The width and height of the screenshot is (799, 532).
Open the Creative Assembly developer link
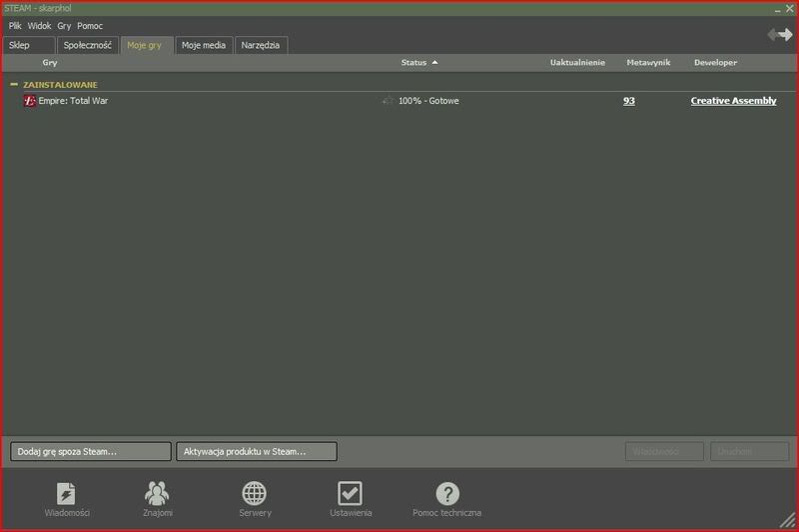pyautogui.click(x=733, y=101)
